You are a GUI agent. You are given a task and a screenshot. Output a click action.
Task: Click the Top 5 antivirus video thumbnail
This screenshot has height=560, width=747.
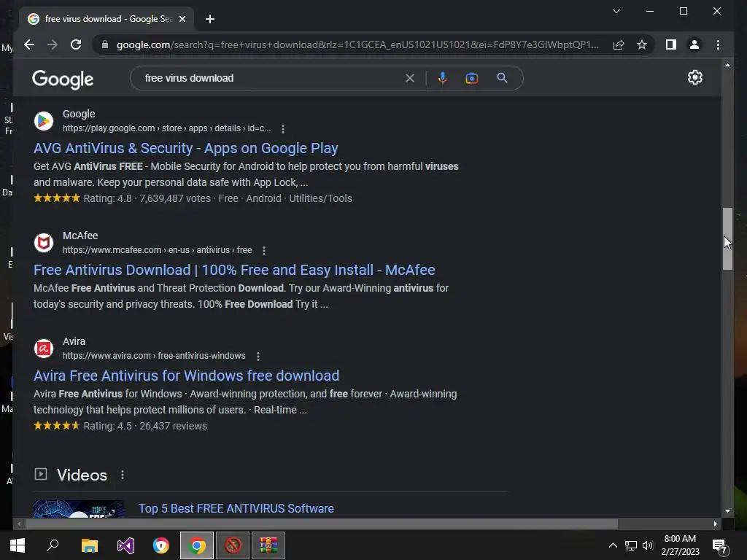pyautogui.click(x=79, y=509)
